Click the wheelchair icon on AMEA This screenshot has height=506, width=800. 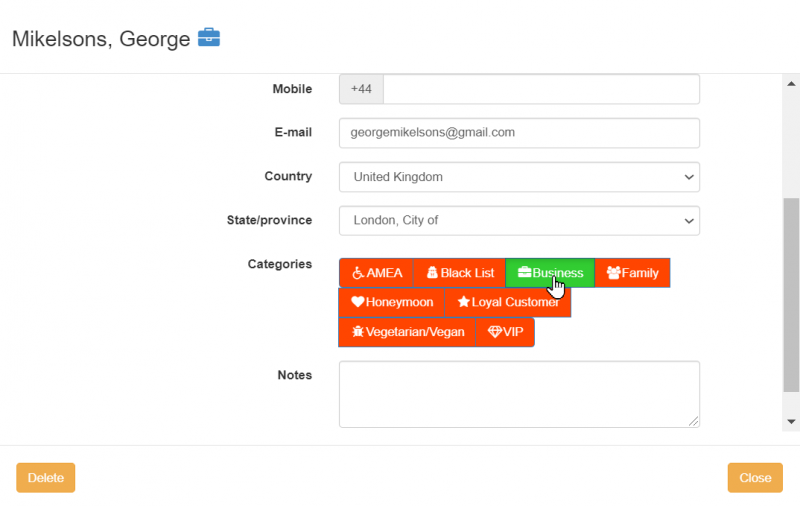point(357,273)
